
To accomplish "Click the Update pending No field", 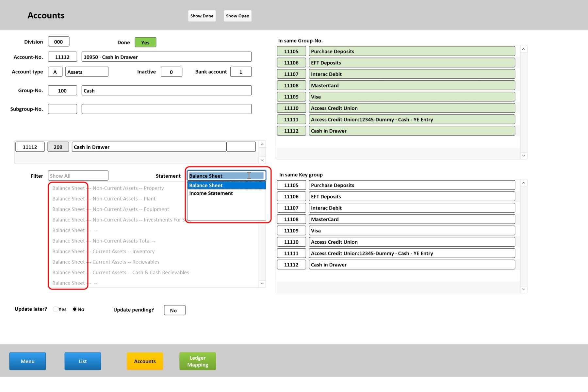I will (x=175, y=310).
